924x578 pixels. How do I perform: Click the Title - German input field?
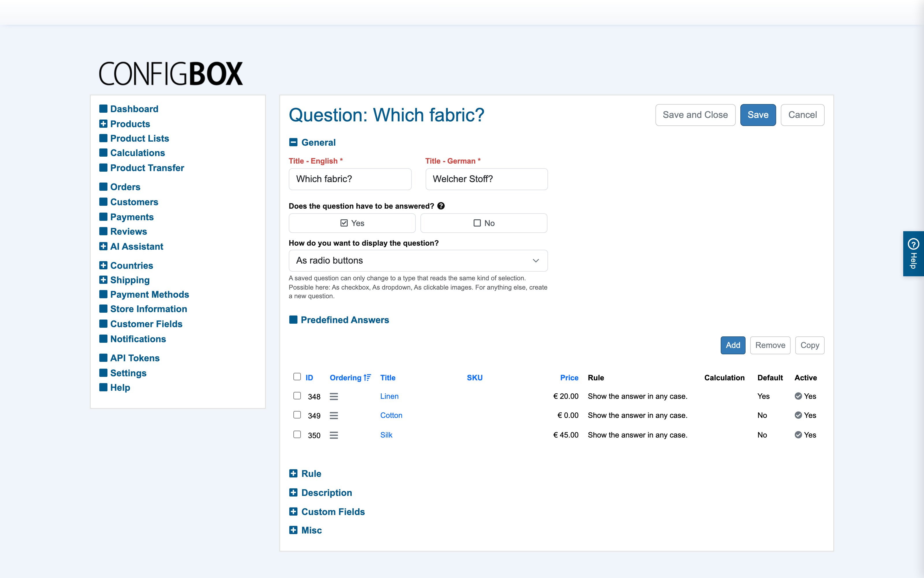(x=487, y=179)
